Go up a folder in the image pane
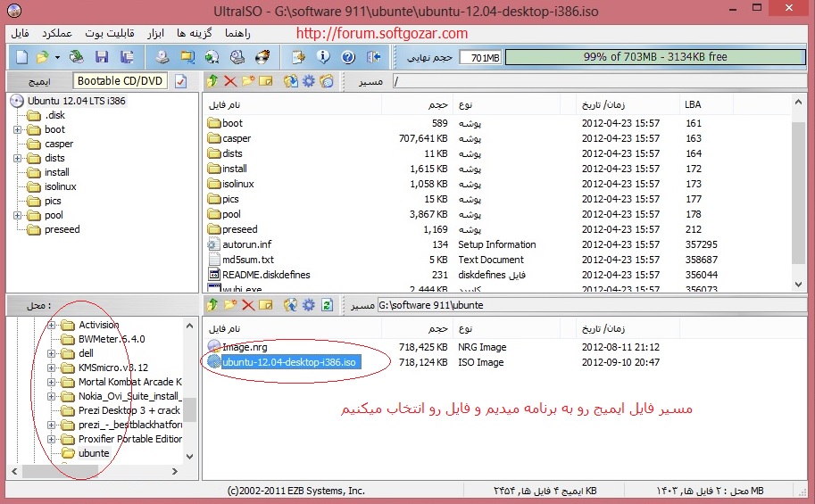 point(212,81)
